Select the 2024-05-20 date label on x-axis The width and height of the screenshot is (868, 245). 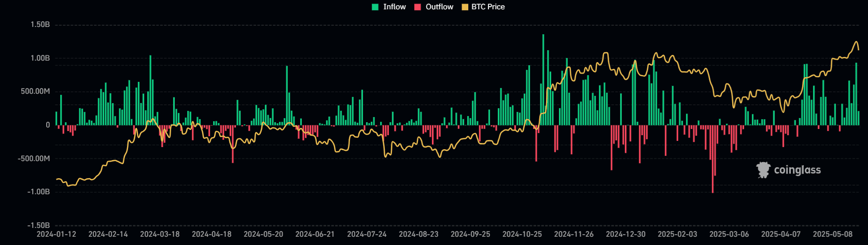[x=263, y=234]
